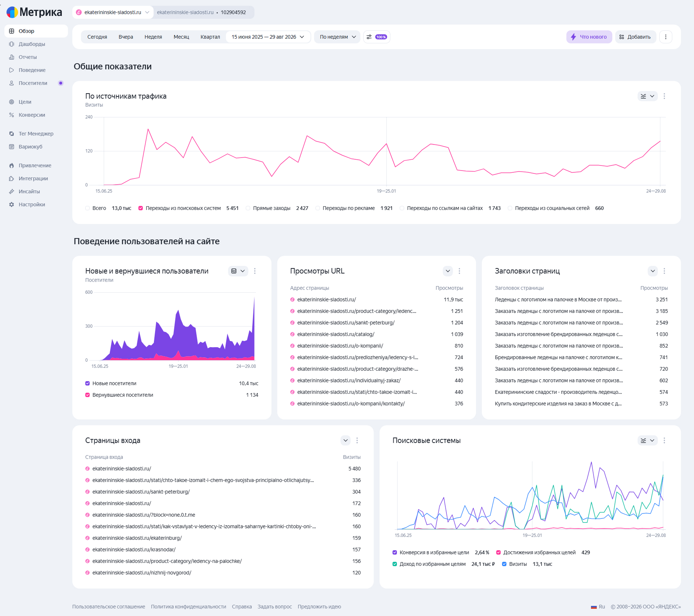Viewport: 694px width, 616px height.
Task: Uncheck Конверсия в избранные цели
Action: pos(395,552)
